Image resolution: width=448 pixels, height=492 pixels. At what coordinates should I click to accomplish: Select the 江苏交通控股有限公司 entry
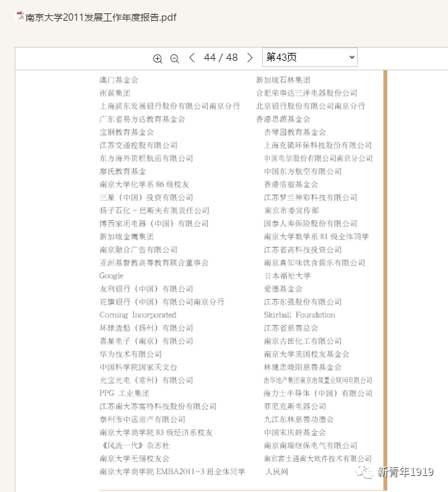[138, 145]
